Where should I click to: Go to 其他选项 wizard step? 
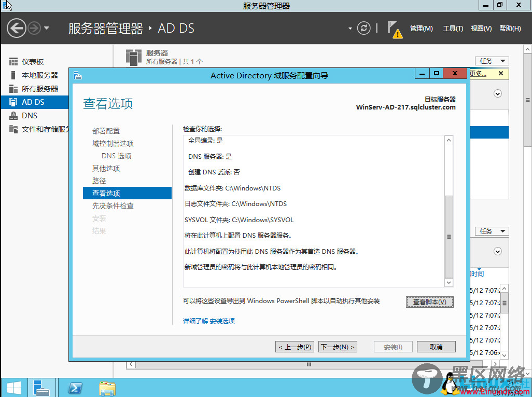106,169
